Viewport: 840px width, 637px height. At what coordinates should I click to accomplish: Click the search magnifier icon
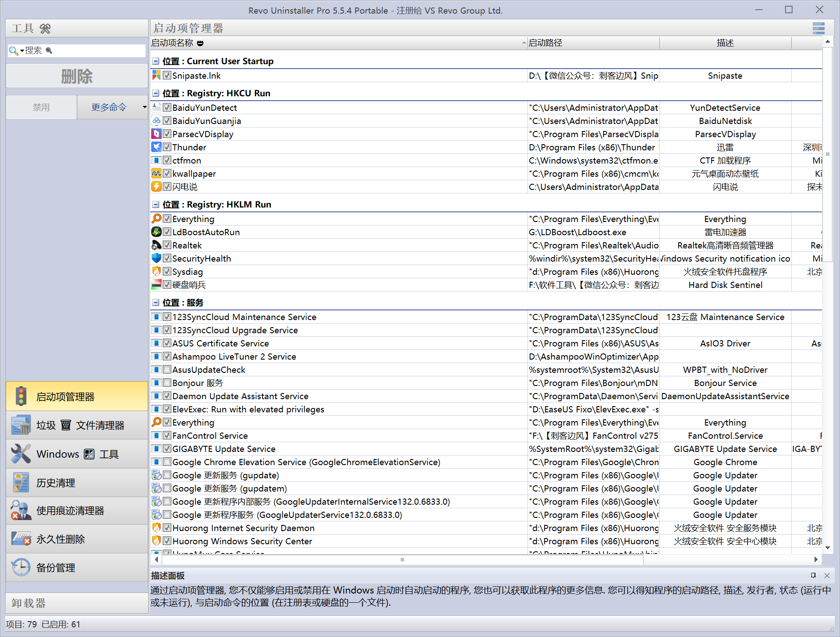click(13, 51)
